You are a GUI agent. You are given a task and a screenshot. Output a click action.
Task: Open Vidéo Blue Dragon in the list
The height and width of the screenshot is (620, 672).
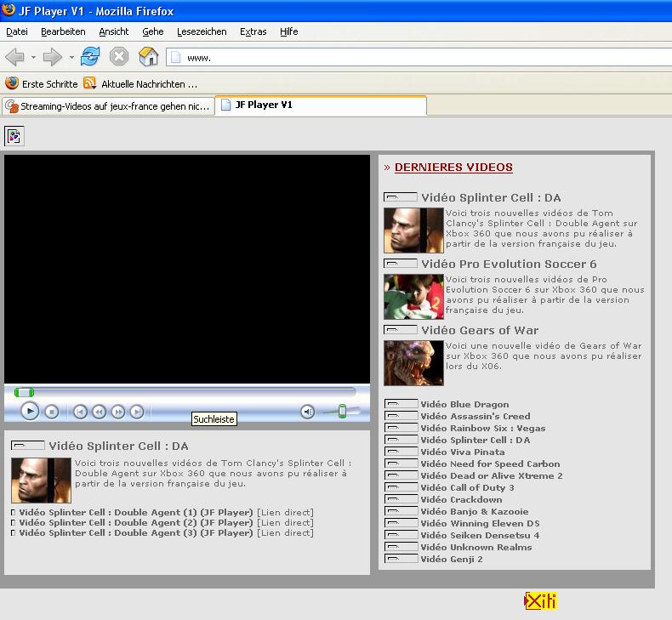click(x=464, y=404)
